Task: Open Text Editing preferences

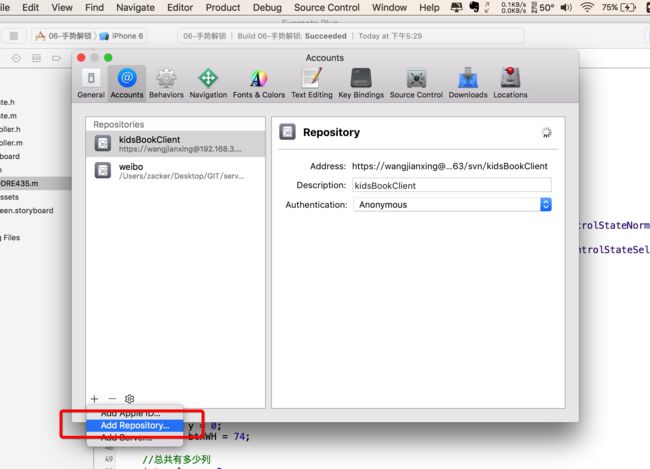Action: pyautogui.click(x=312, y=84)
